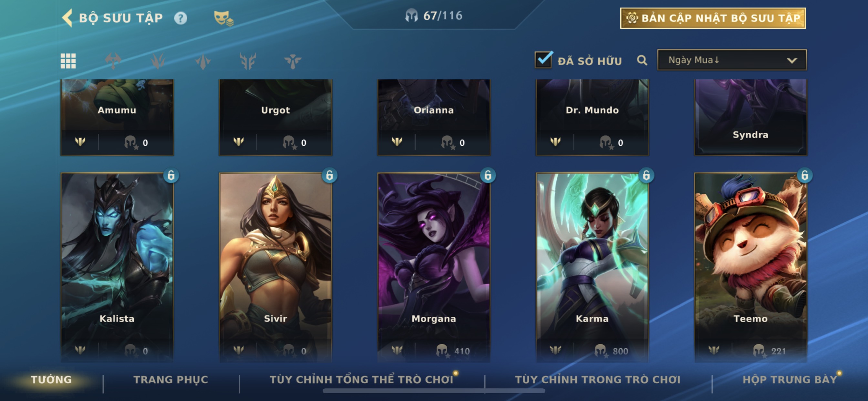Select the Morgana champion card
The image size is (868, 401).
click(434, 267)
